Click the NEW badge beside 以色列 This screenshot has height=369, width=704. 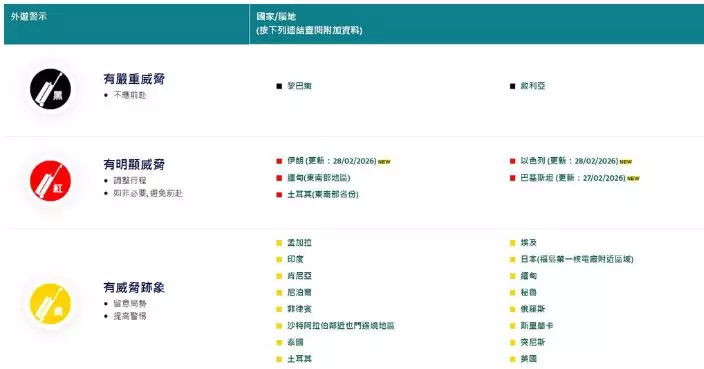[626, 162]
